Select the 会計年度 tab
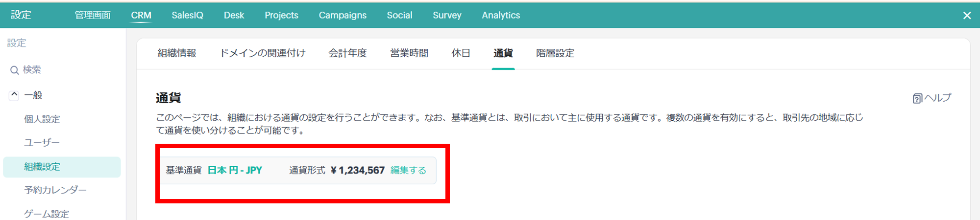Image resolution: width=980 pixels, height=220 pixels. (x=347, y=53)
